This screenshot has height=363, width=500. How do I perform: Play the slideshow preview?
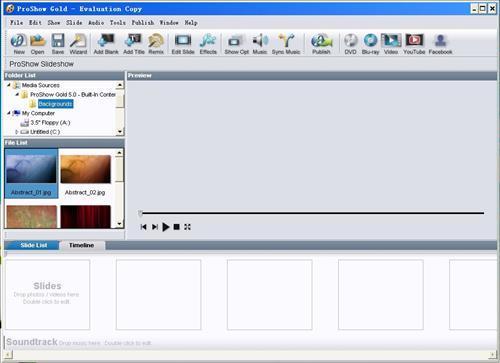[166, 227]
